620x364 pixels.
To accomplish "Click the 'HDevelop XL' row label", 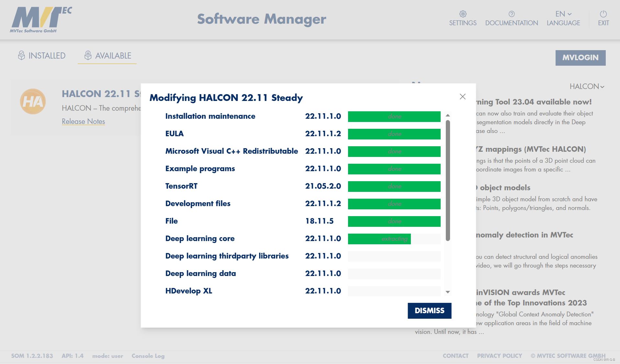I will click(189, 291).
